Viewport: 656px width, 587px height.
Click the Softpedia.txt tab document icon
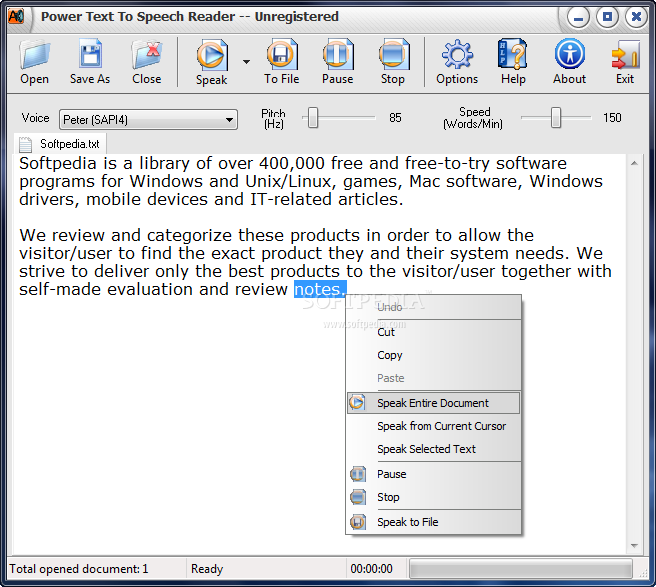coord(26,144)
